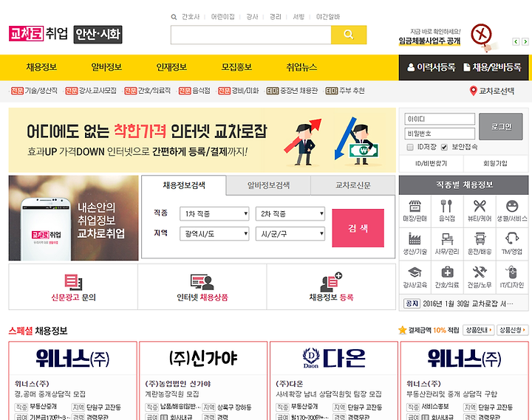Open 취업뉴스 menu item
This screenshot has height=420, width=532.
tap(301, 67)
